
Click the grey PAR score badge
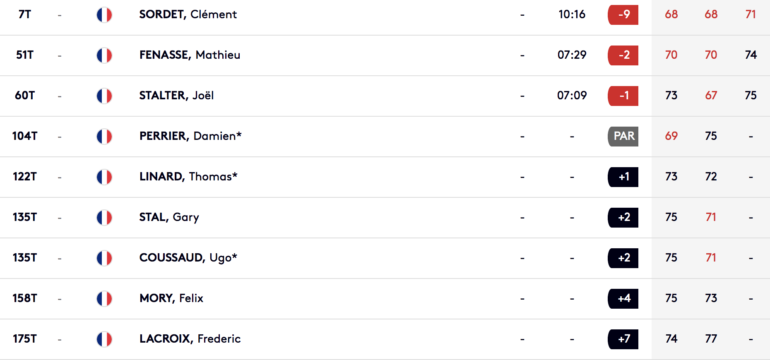pyautogui.click(x=623, y=136)
